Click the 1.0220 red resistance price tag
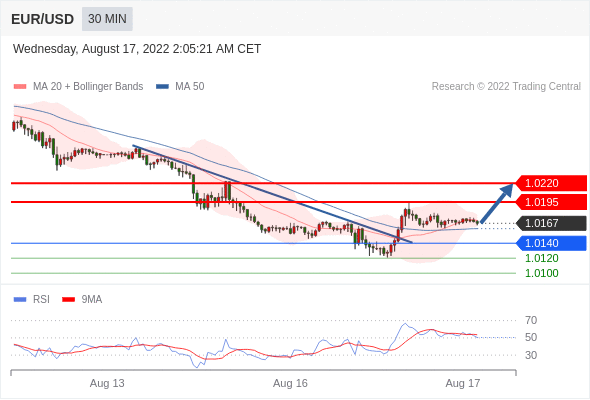 (x=551, y=183)
